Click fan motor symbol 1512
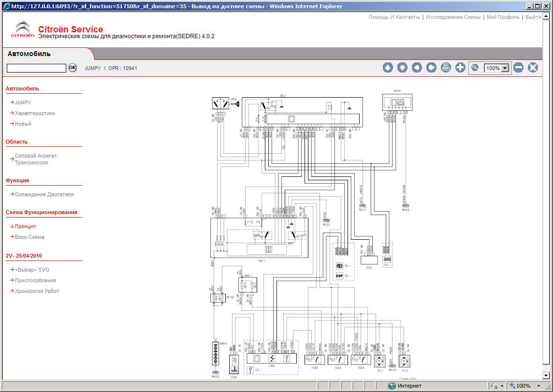553x392 pixels. (404, 362)
